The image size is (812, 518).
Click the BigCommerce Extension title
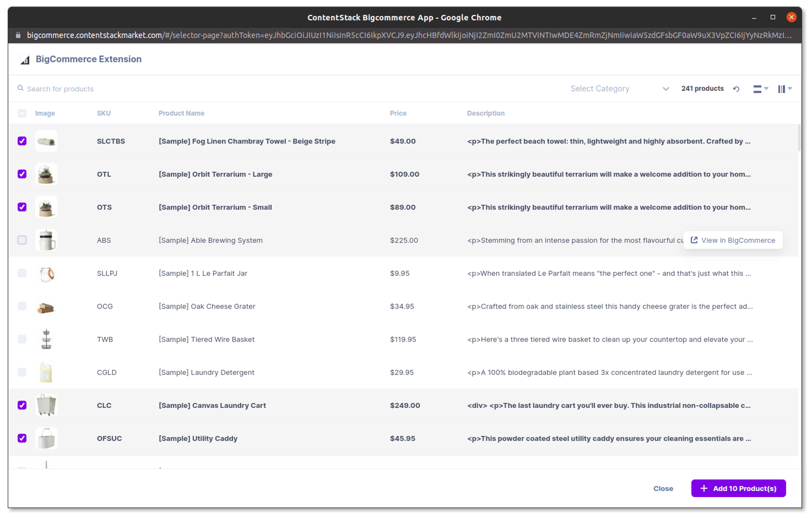88,59
